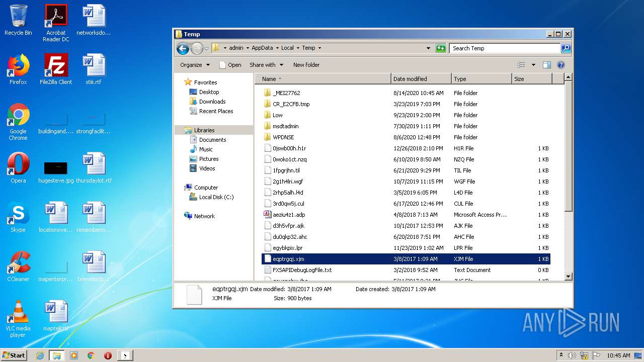Expand recent pages dropdown beside Forward
This screenshot has height=362, width=644.
pyautogui.click(x=207, y=48)
